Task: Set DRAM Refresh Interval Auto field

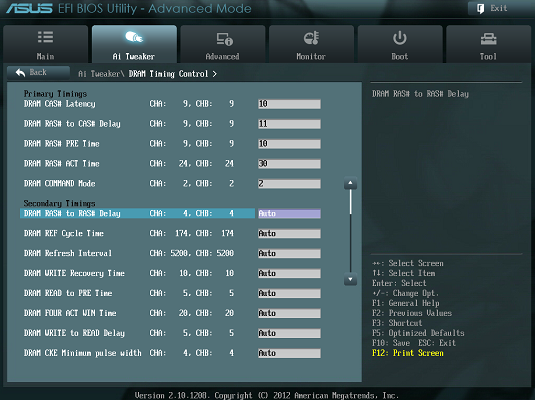Action: tap(289, 253)
